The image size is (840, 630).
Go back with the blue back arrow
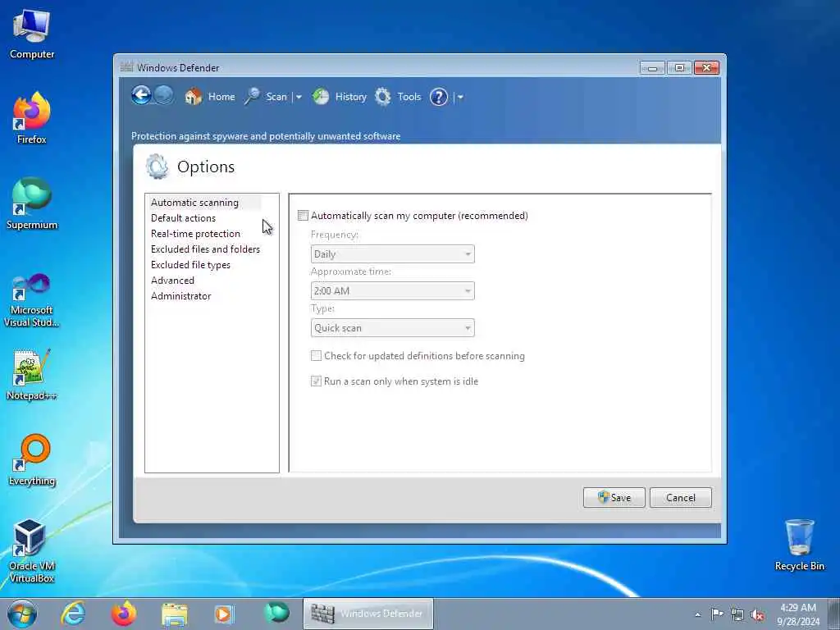pyautogui.click(x=141, y=96)
